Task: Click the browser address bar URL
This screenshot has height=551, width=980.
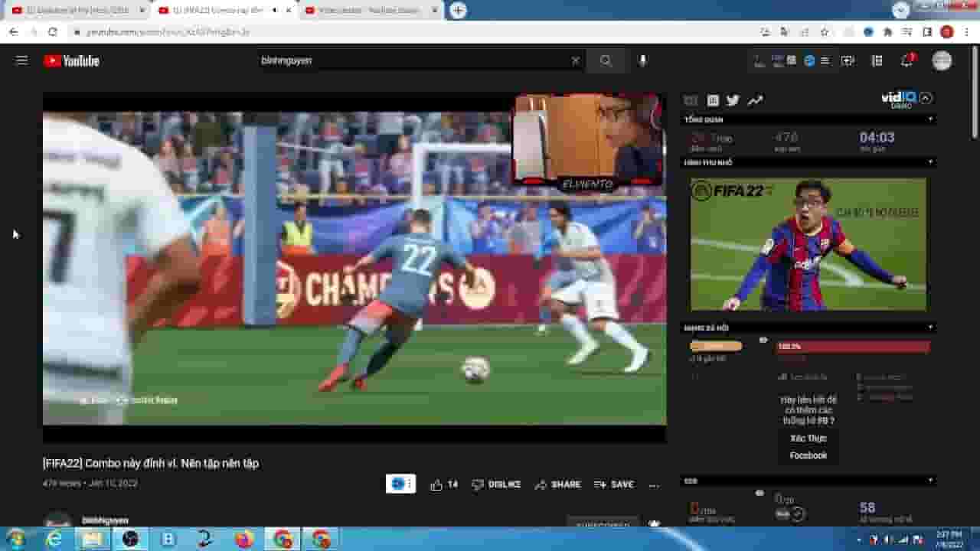Action: 168,32
